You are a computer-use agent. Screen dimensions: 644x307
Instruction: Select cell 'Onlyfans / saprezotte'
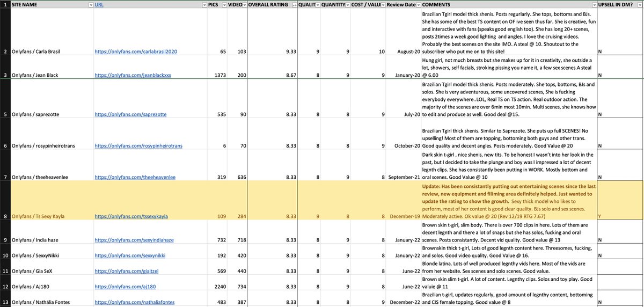tap(52, 99)
